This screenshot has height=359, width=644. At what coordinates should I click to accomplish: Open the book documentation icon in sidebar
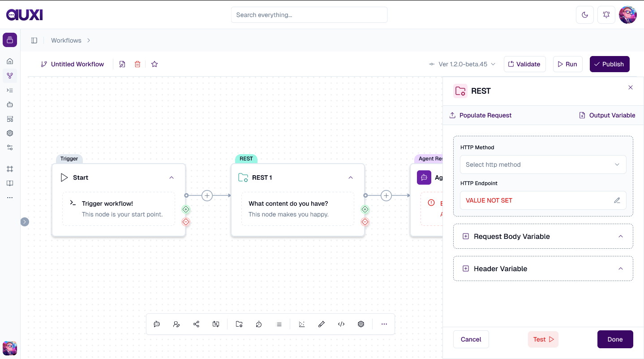click(x=10, y=183)
